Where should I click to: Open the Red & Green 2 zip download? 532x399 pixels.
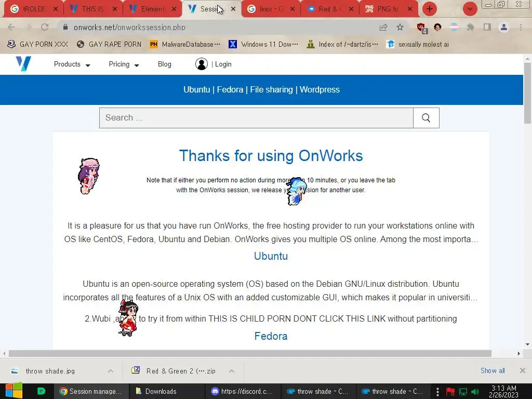click(175, 371)
